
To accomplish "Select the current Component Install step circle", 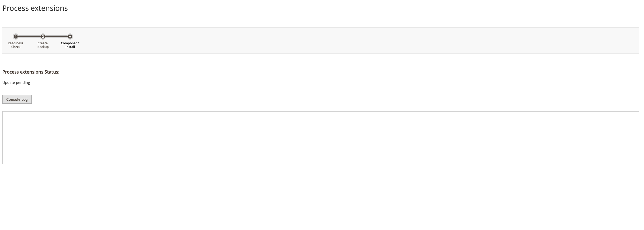I will coord(70,36).
